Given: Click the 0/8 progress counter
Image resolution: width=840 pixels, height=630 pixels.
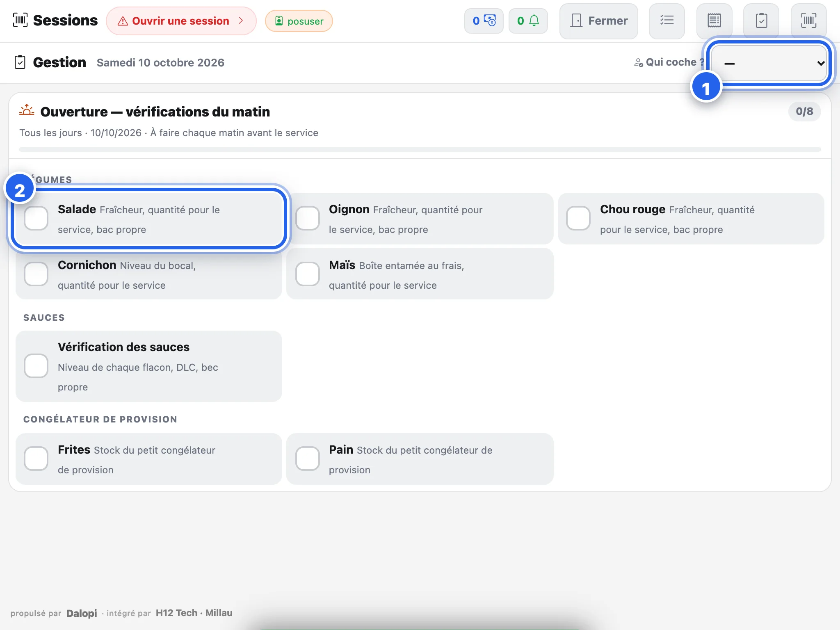Looking at the screenshot, I should tap(804, 111).
